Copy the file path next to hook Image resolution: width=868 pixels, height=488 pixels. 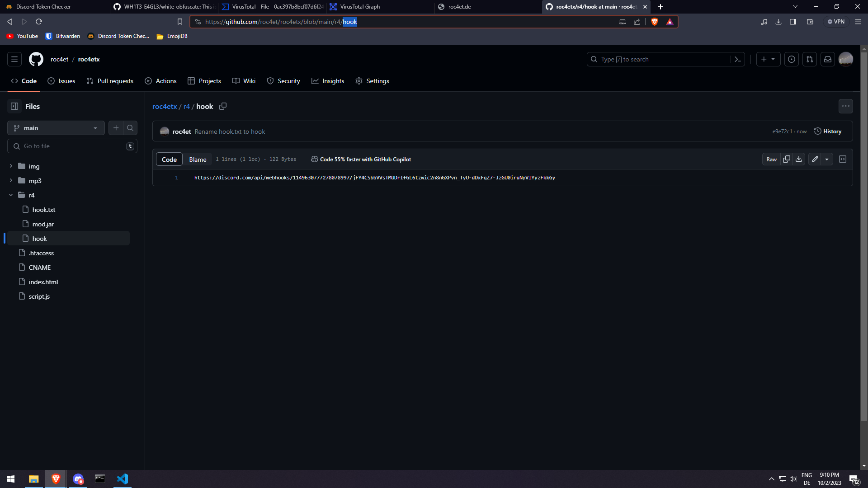point(223,106)
